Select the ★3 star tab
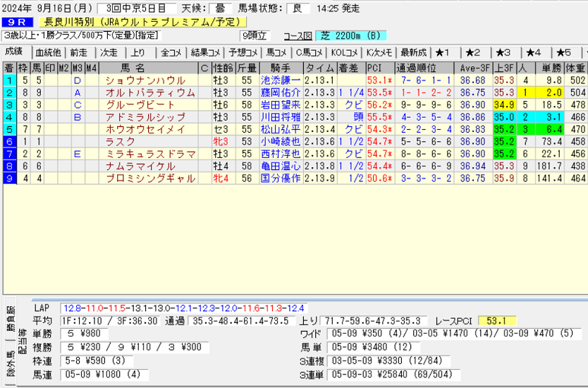 pyautogui.click(x=503, y=53)
